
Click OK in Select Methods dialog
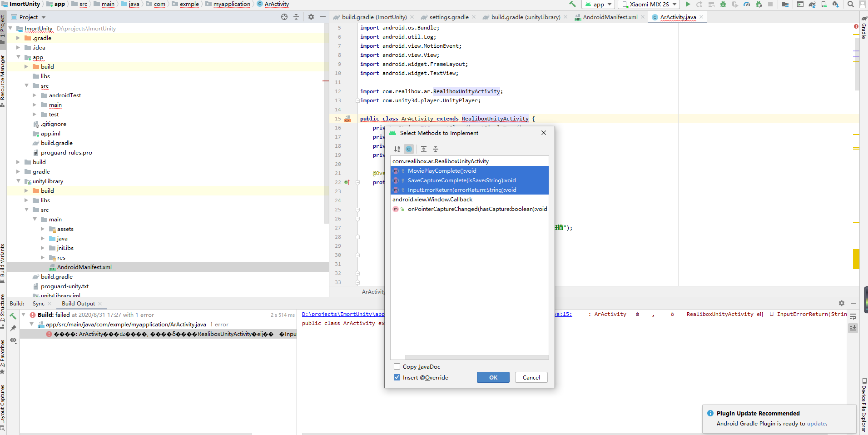pyautogui.click(x=493, y=377)
